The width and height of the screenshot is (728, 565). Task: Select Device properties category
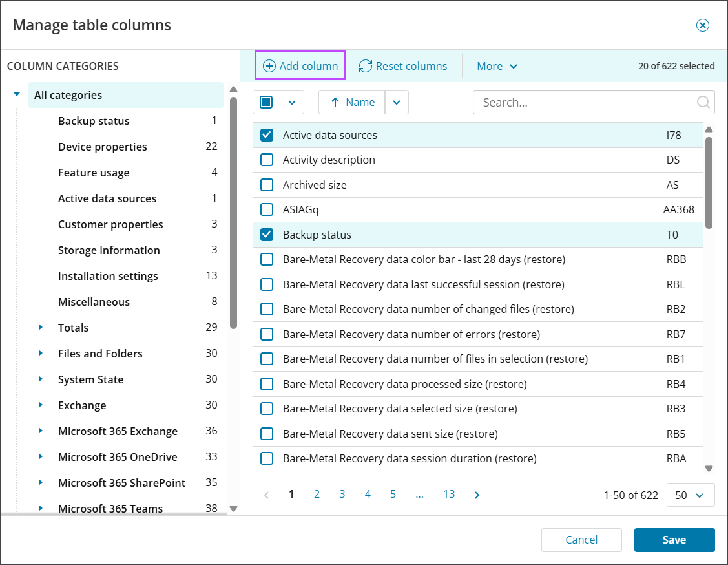[103, 147]
